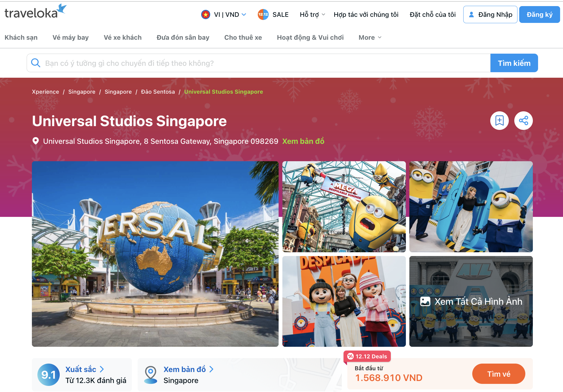
Task: Click the Đăng ký register button
Action: pyautogui.click(x=540, y=14)
